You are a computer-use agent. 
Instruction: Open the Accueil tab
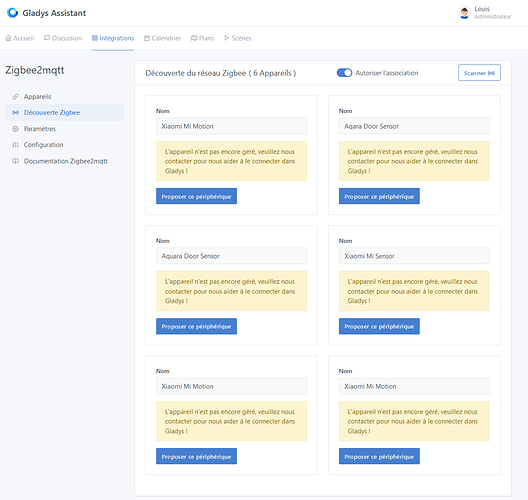click(x=20, y=38)
